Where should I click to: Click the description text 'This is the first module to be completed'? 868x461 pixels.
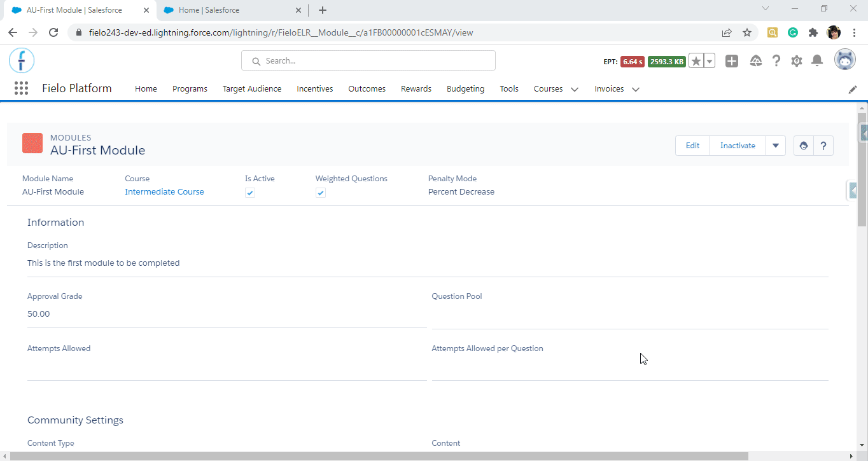point(104,263)
